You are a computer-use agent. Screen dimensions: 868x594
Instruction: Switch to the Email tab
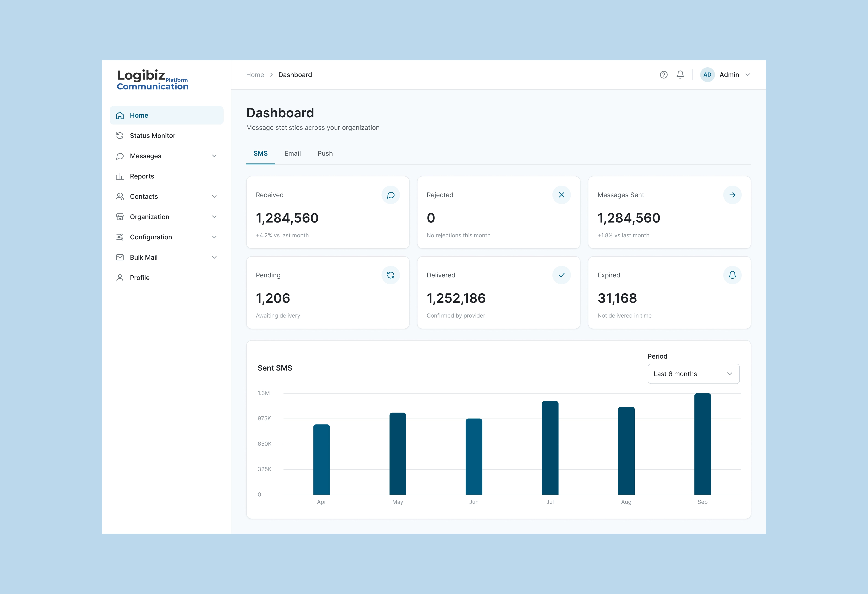click(x=292, y=154)
